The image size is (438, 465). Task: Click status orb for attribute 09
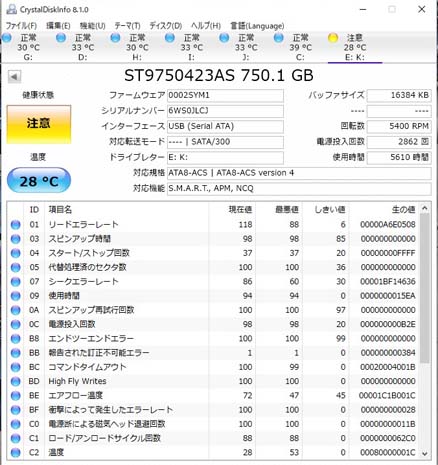click(15, 296)
